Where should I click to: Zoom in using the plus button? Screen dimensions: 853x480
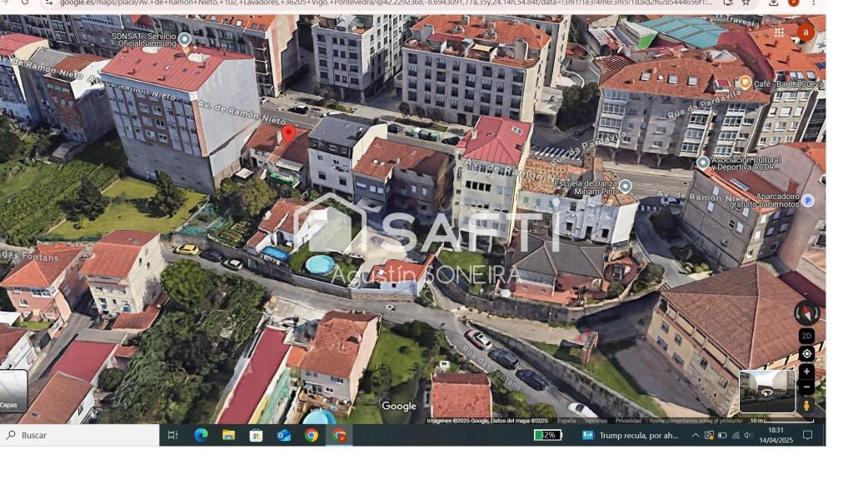806,371
